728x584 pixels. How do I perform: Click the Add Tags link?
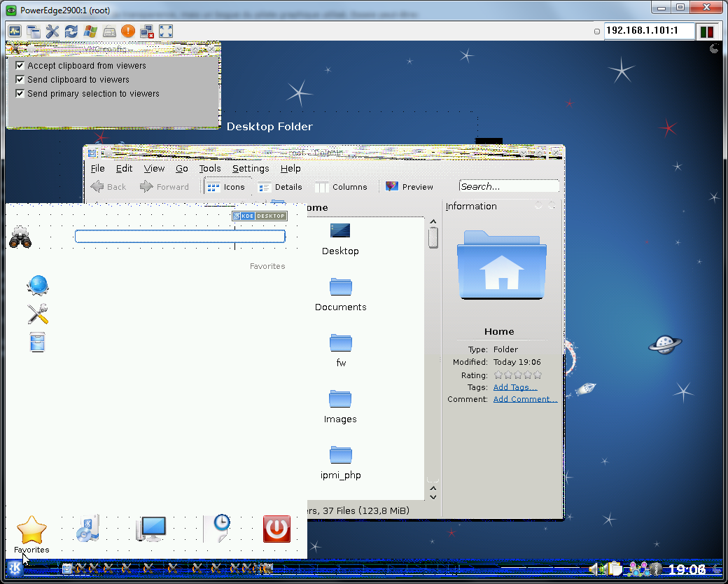click(514, 387)
